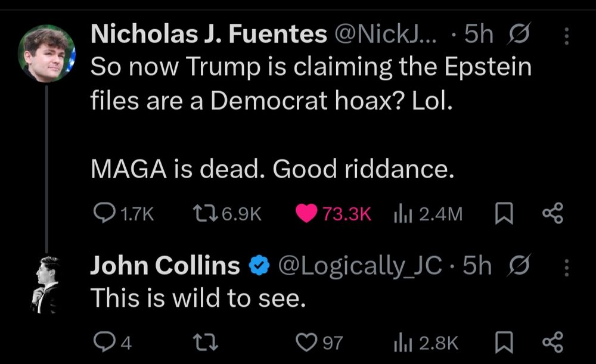Like John Collins' reply with 97 likes

306,342
